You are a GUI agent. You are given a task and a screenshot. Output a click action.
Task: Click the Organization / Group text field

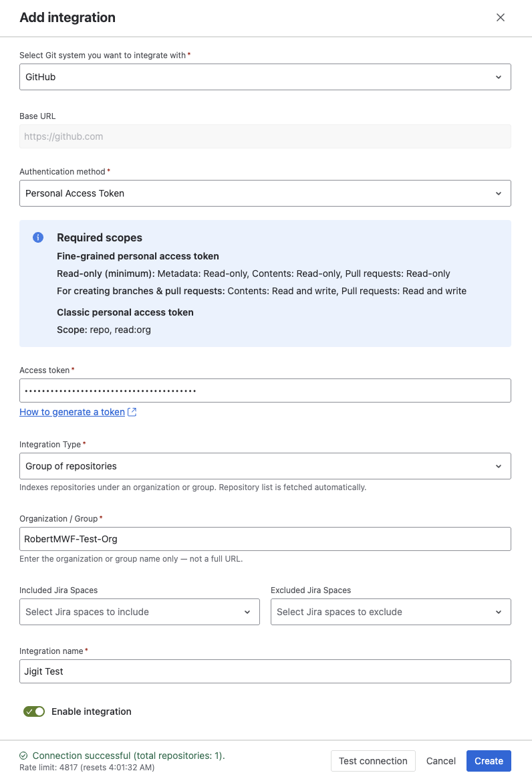[x=265, y=539]
